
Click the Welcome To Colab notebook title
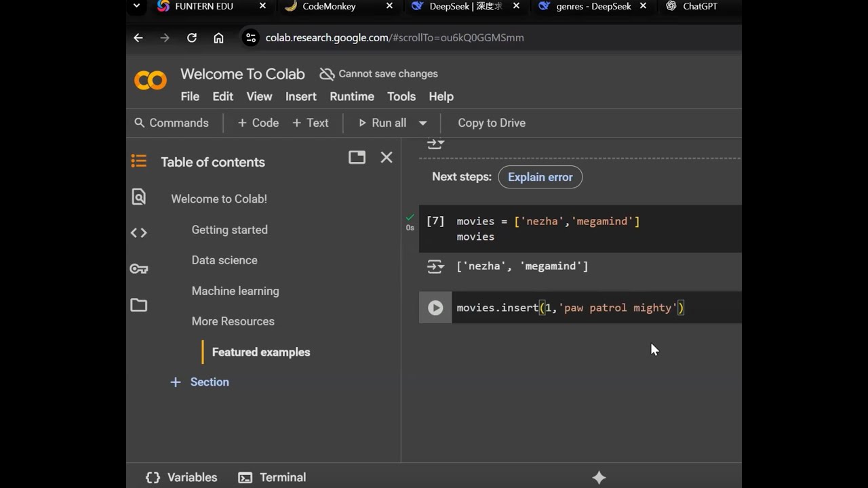(243, 74)
